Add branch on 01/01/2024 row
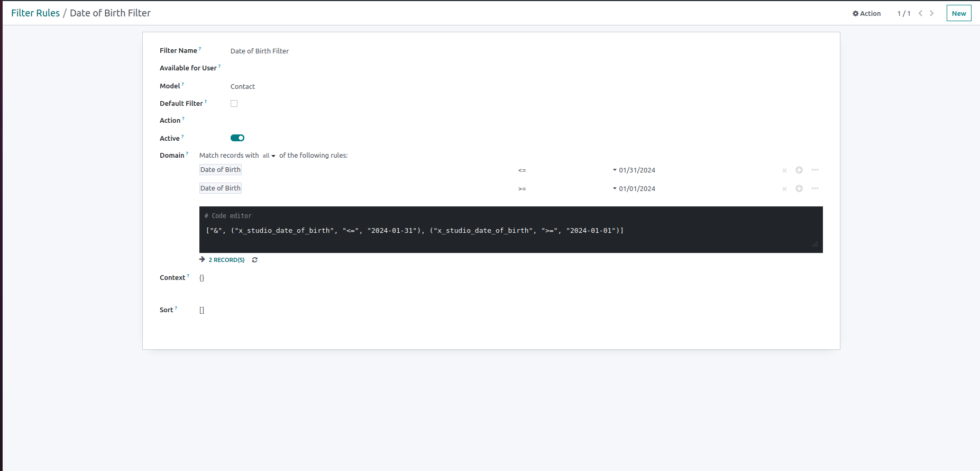The height and width of the screenshot is (471, 980). click(x=815, y=188)
